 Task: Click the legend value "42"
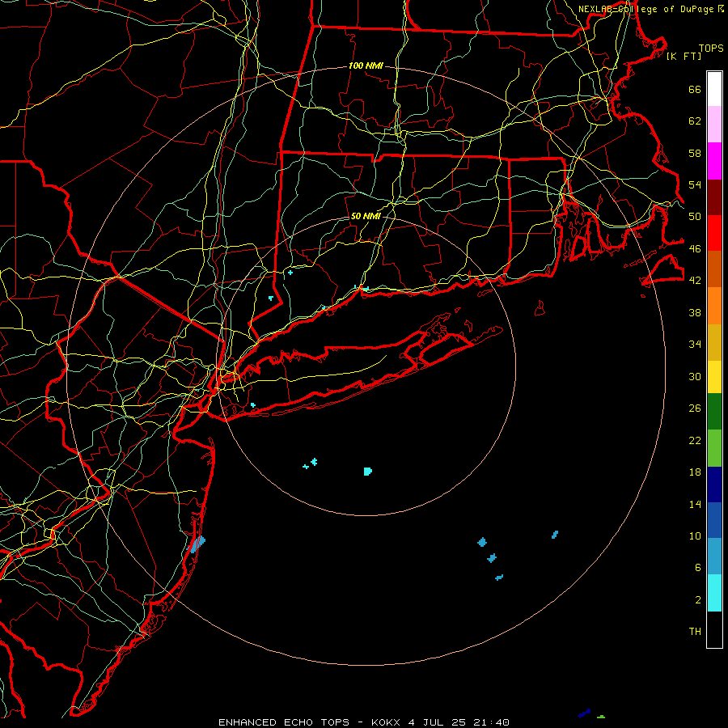(695, 281)
